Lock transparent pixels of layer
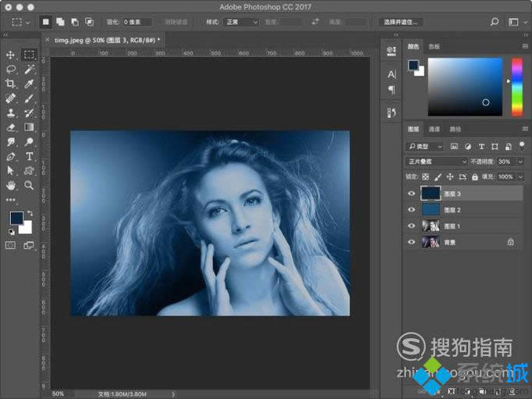The height and width of the screenshot is (399, 532). point(425,176)
